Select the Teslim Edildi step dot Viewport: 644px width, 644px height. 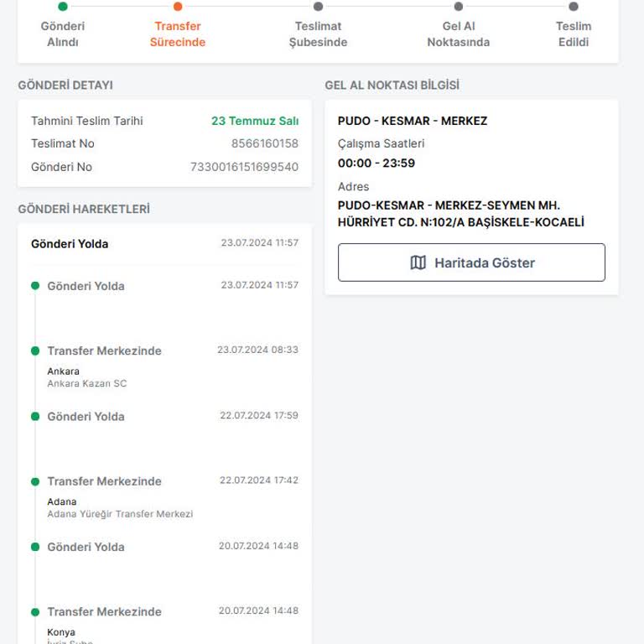tap(574, 7)
